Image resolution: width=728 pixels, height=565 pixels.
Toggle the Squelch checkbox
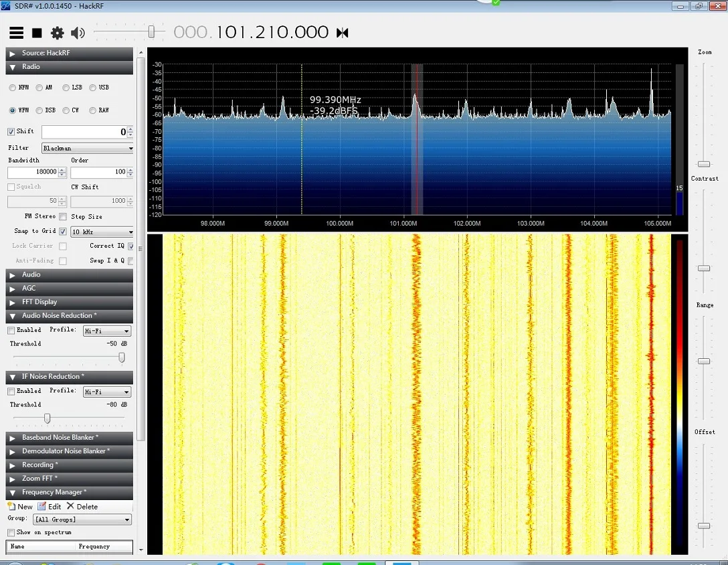tap(11, 187)
